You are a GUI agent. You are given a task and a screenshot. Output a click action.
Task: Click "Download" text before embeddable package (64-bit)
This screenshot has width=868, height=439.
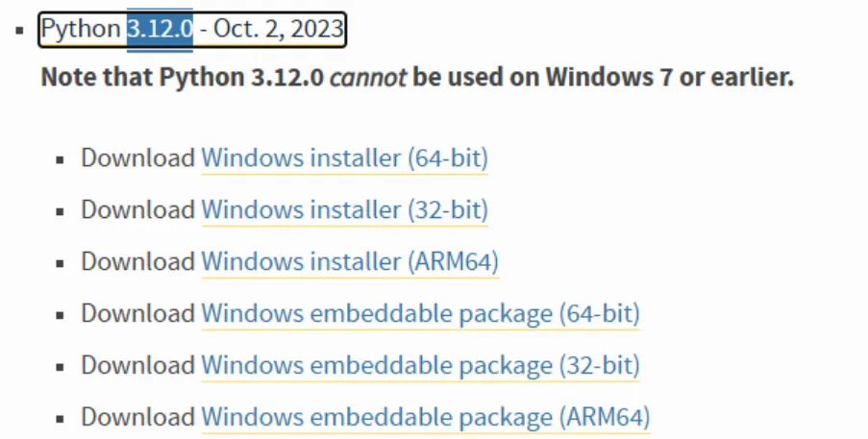click(137, 313)
